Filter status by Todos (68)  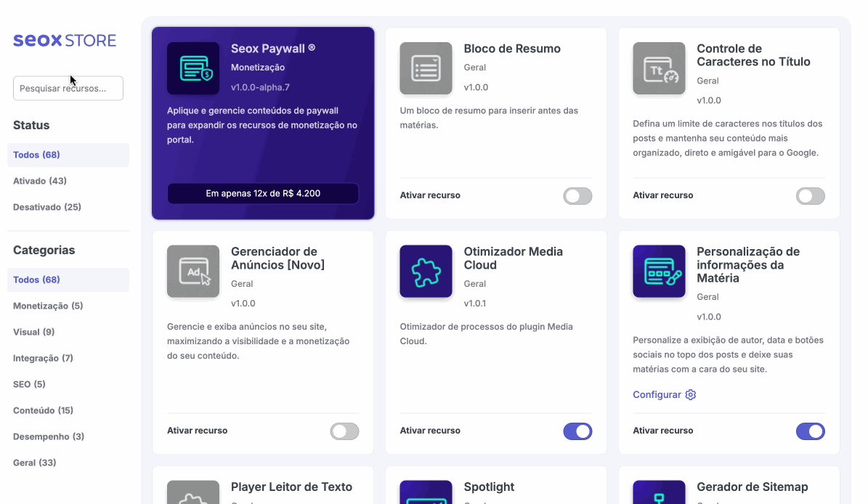(68, 155)
